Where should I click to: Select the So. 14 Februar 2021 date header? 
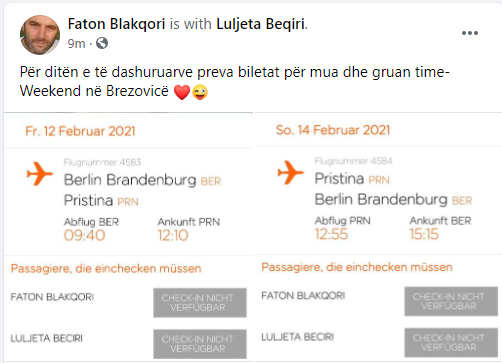coord(333,130)
